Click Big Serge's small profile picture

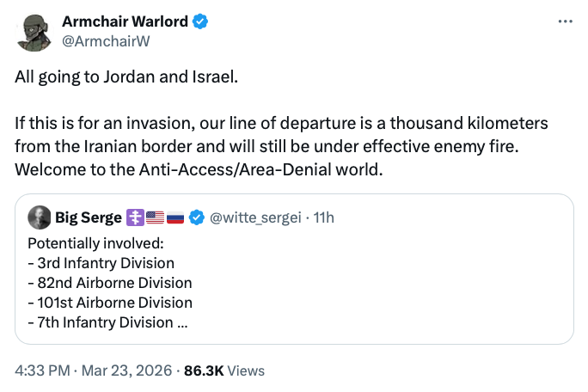[39, 218]
